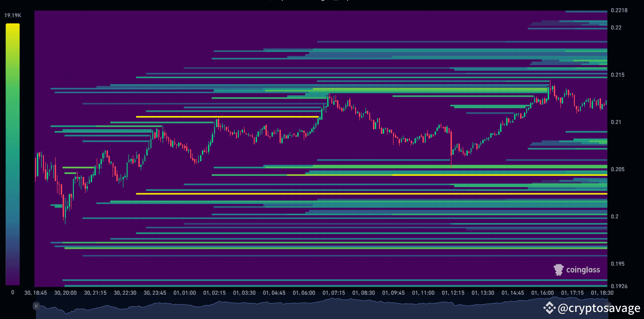
Task: Click the 30, 22:30 time label
Action: click(x=125, y=293)
